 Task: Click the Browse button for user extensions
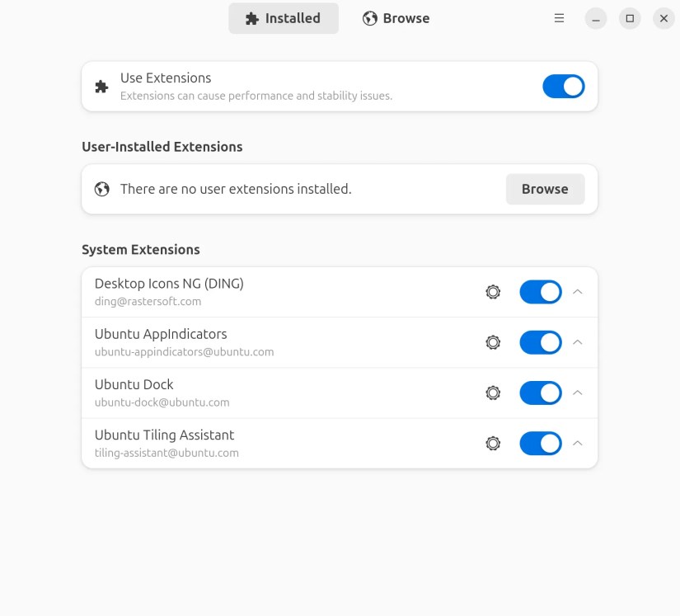pyautogui.click(x=545, y=189)
